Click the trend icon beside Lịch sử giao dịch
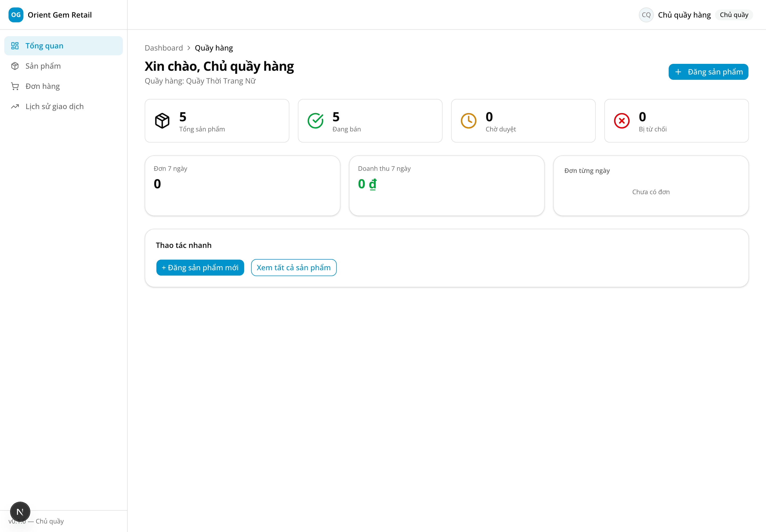 coord(15,107)
